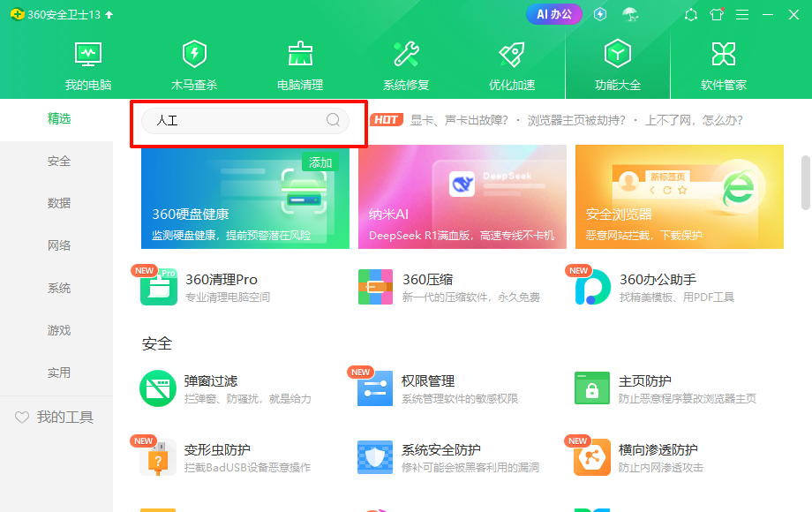Open the 安全浏览器 banner
The image size is (812, 512).
click(x=679, y=197)
